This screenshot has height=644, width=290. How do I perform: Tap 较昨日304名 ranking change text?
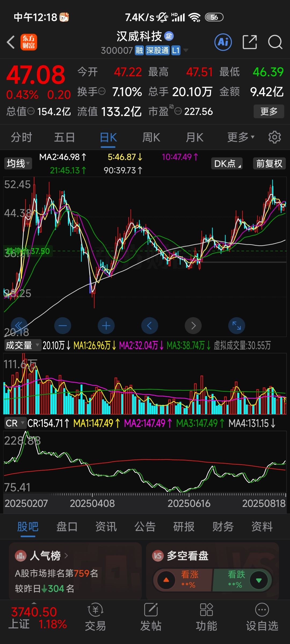point(45,588)
